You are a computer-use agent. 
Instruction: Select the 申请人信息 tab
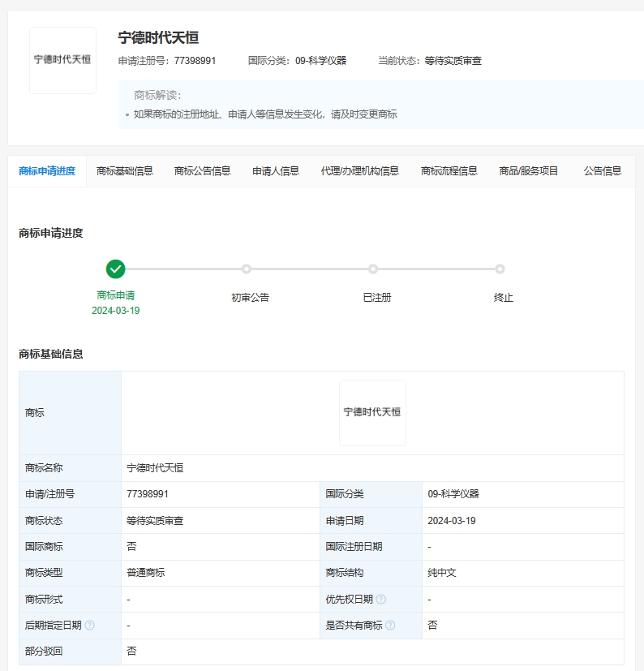pyautogui.click(x=276, y=171)
